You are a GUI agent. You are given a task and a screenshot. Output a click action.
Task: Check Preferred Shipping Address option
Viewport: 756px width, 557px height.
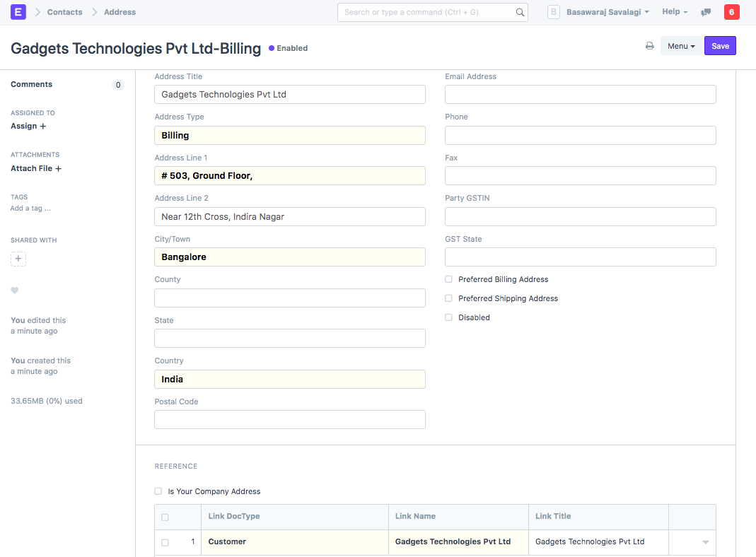point(448,298)
